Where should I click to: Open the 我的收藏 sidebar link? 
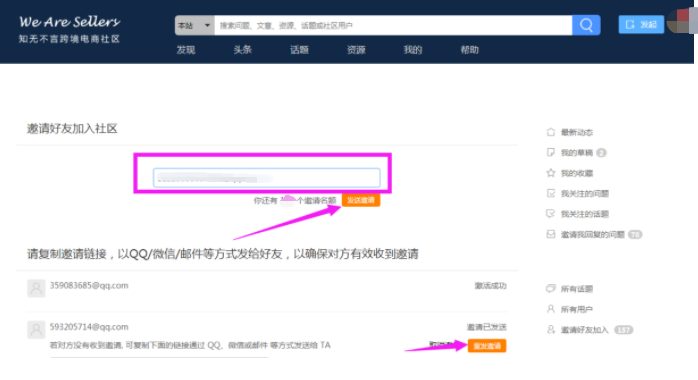(x=576, y=173)
